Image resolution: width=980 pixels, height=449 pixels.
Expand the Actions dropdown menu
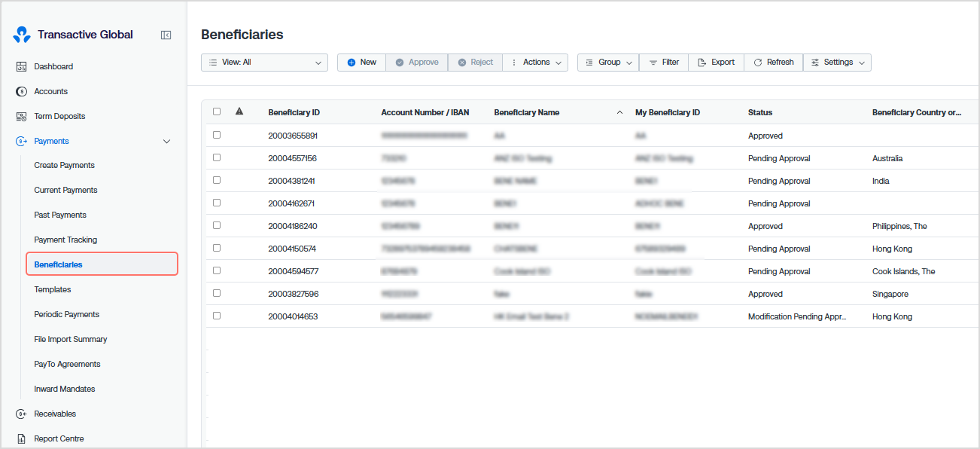[x=535, y=63]
